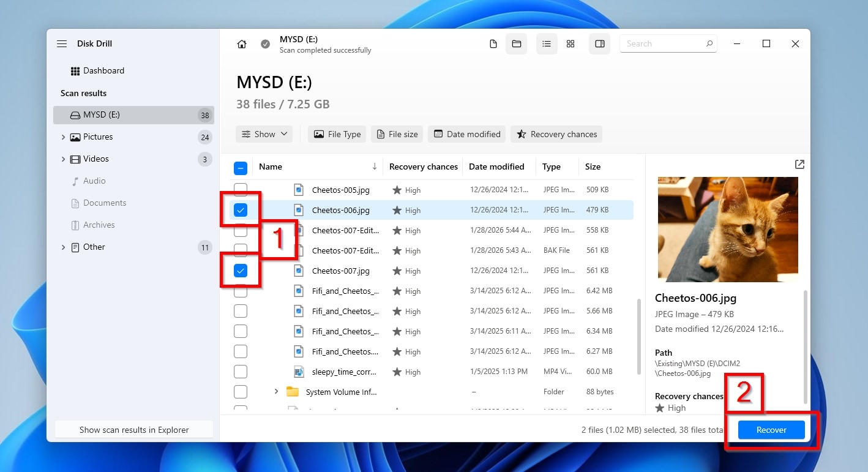
Task: Click the Recover button
Action: tap(771, 430)
